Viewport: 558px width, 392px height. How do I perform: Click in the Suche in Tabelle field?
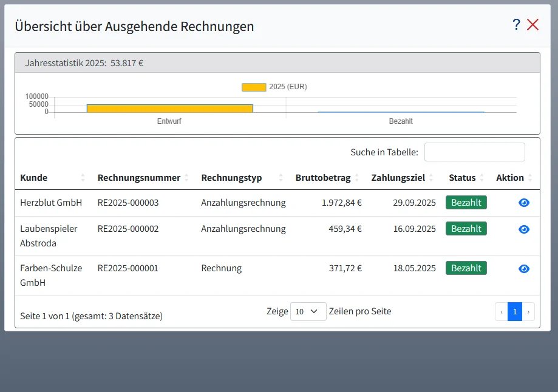coord(474,152)
